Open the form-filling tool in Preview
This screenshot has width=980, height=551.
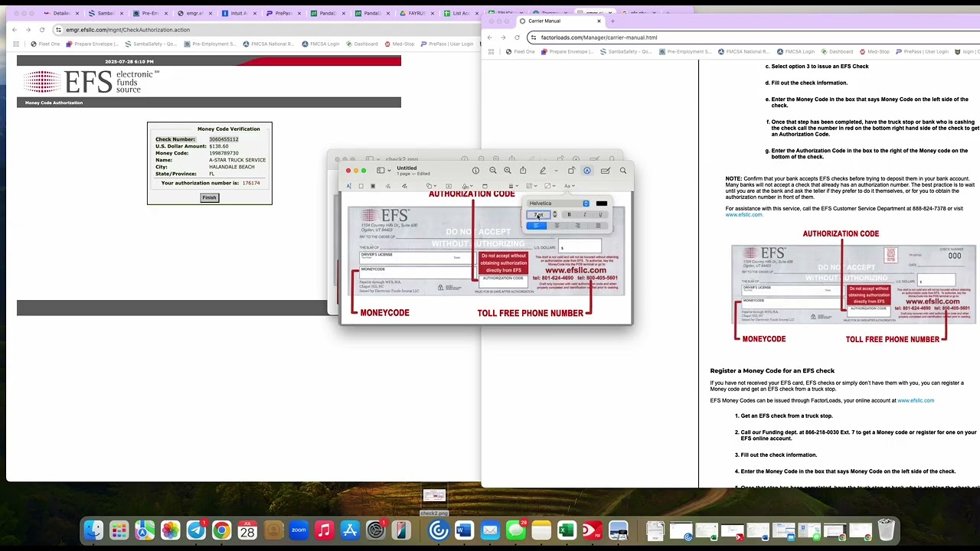tap(605, 171)
